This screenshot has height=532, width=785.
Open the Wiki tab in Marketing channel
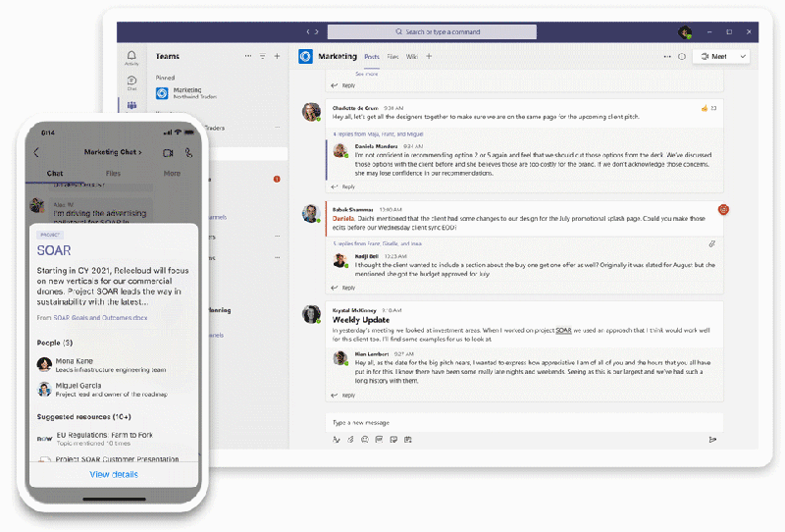pyautogui.click(x=412, y=57)
